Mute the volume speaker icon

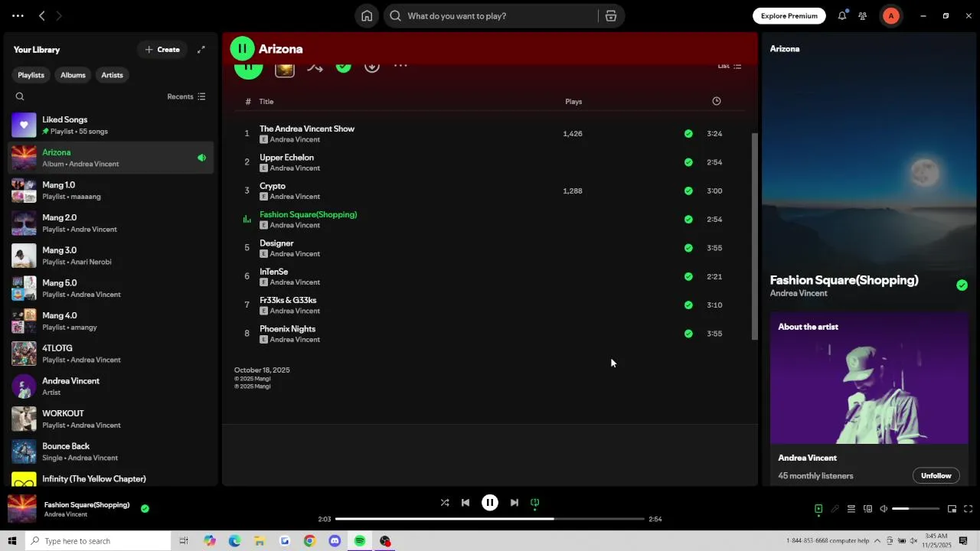(884, 509)
